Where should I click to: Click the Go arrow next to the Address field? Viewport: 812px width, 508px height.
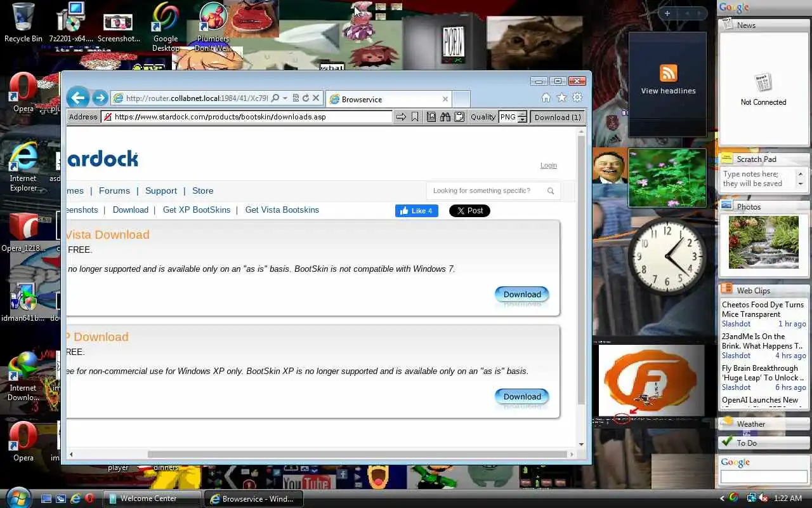(401, 117)
